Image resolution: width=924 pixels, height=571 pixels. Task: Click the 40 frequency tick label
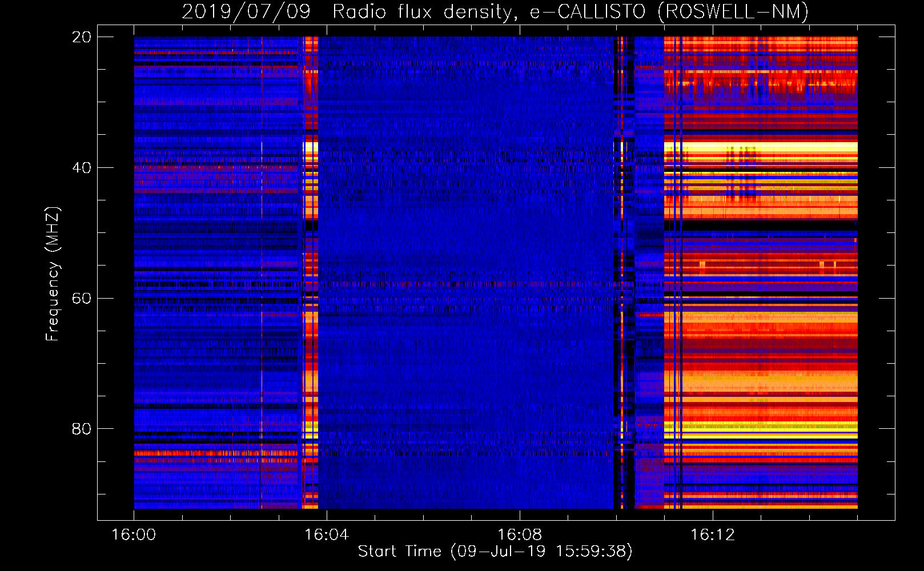[x=81, y=168]
